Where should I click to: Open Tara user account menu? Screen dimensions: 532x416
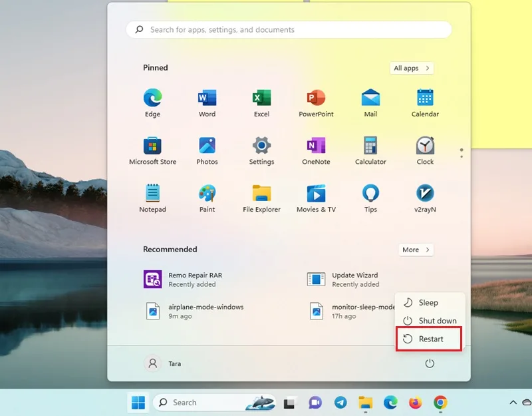(x=163, y=363)
